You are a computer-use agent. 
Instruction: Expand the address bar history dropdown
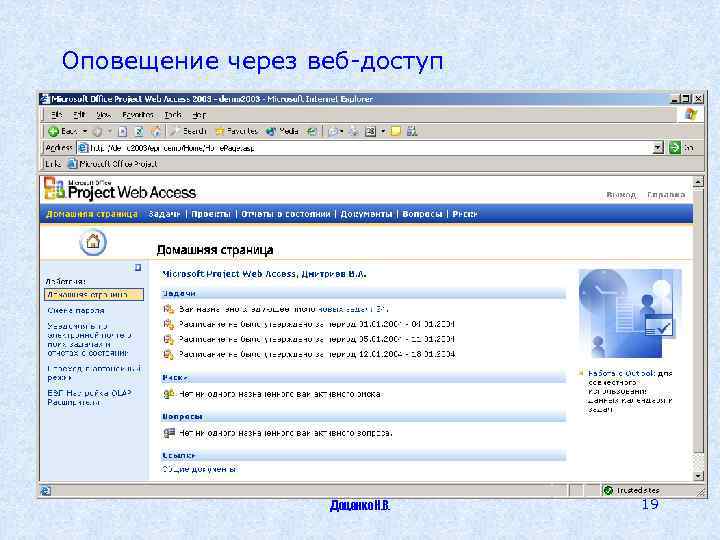coord(658,148)
